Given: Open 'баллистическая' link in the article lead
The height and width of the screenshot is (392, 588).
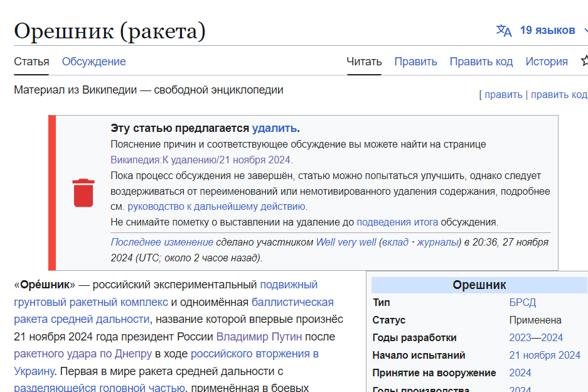Looking at the screenshot, I should (x=292, y=302).
